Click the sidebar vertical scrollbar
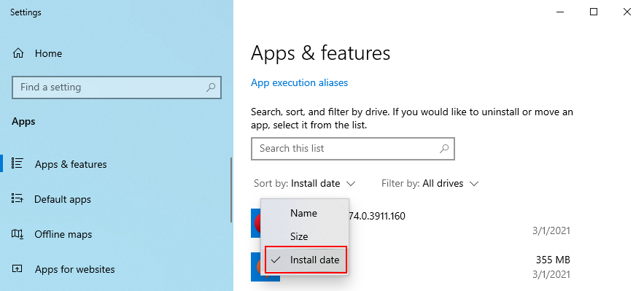Viewport: 644px width, 291px height. click(x=231, y=190)
